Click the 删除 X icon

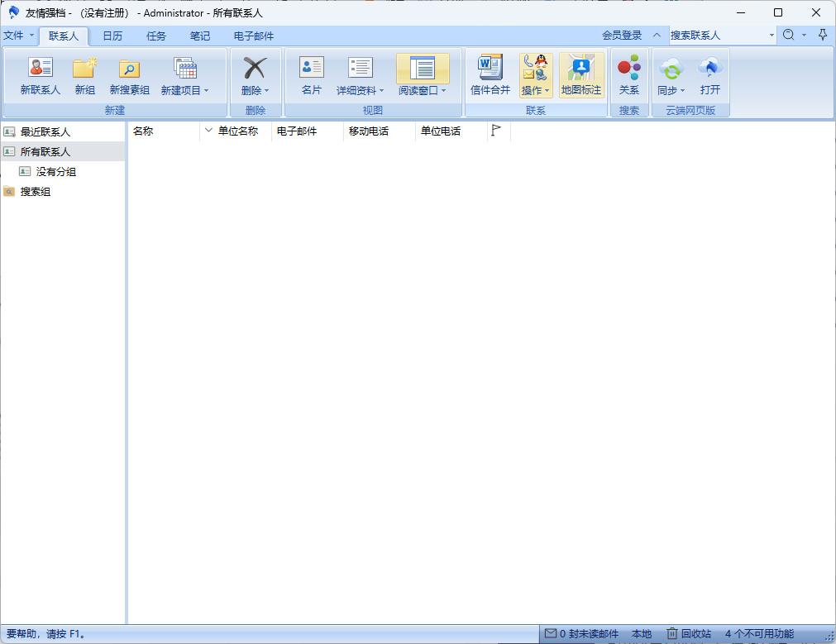point(255,68)
